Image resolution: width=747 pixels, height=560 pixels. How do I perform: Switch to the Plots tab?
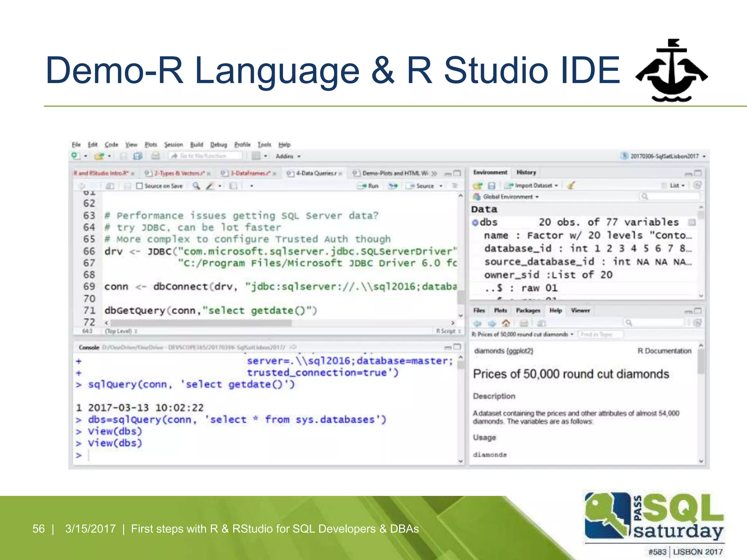click(x=500, y=311)
